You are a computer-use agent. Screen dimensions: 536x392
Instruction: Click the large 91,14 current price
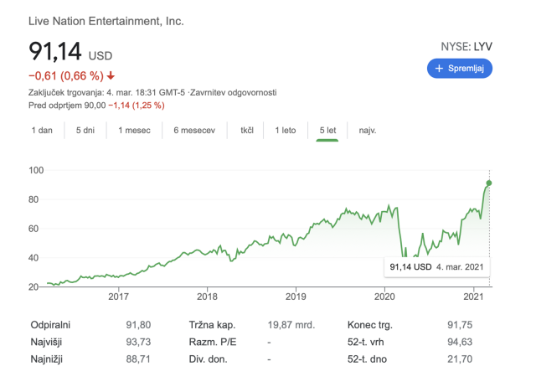pos(55,52)
